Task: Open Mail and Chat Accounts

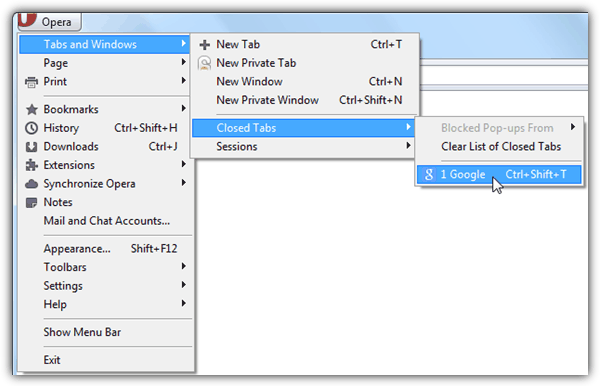Action: [106, 221]
